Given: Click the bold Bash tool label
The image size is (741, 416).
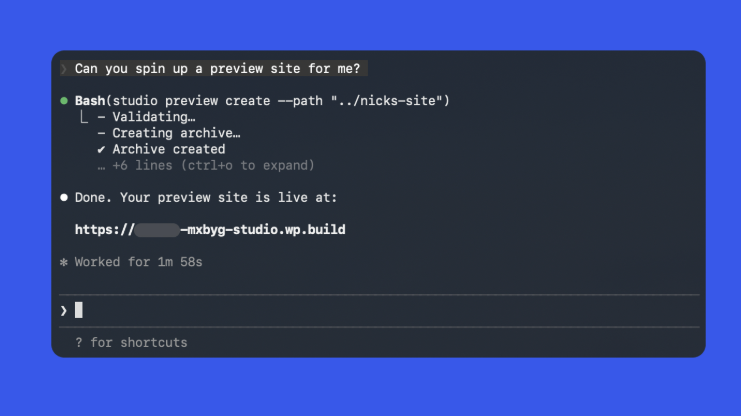Looking at the screenshot, I should tap(91, 101).
